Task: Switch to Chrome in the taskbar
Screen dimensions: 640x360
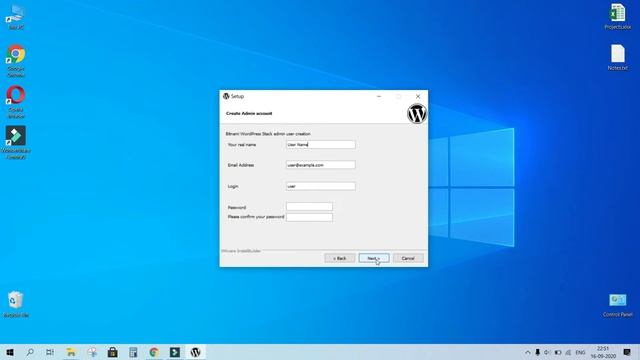Action: [154, 352]
